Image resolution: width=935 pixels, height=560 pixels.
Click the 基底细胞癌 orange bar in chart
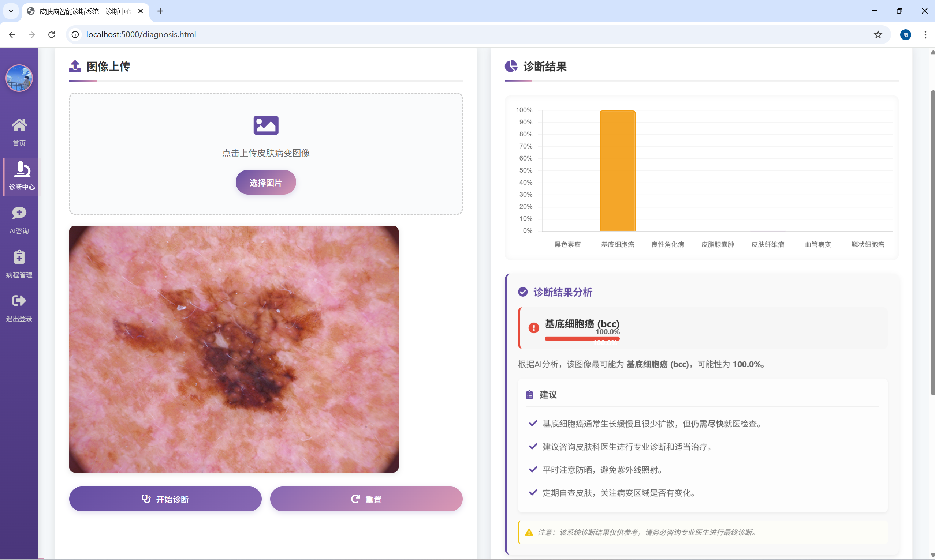tap(618, 170)
